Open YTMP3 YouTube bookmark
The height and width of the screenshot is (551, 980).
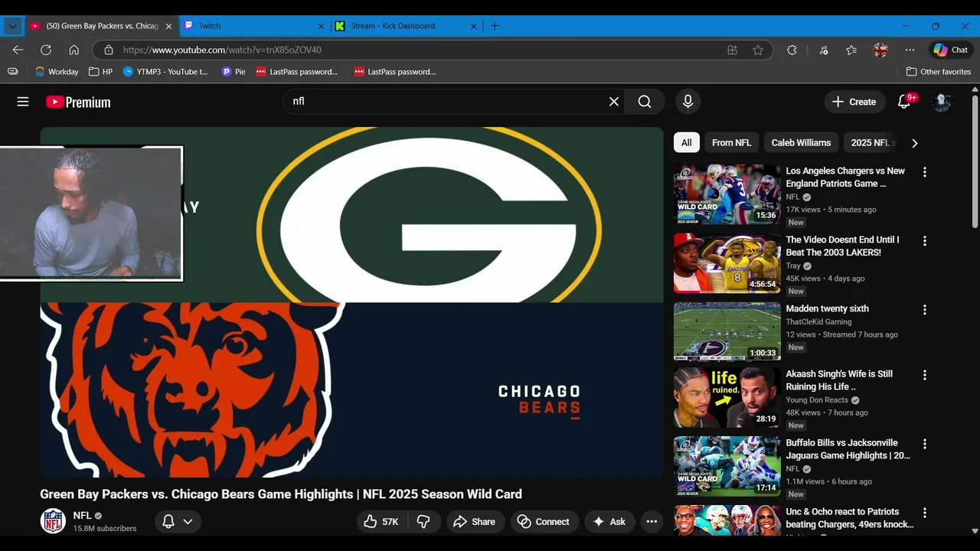[x=166, y=72]
